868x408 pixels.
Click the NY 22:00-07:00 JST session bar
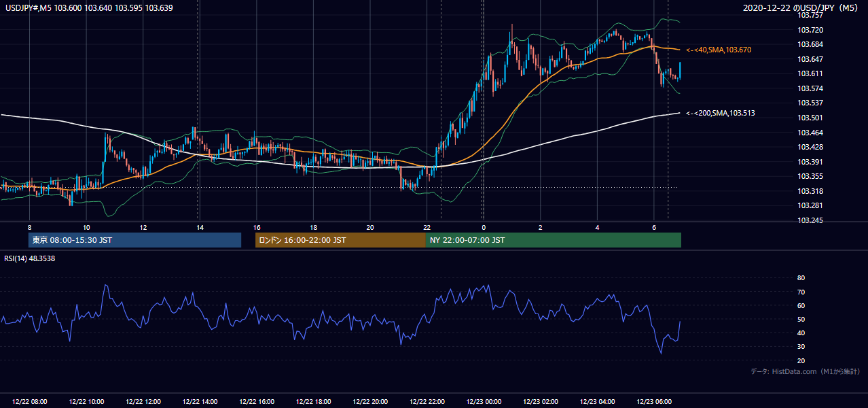(554, 240)
